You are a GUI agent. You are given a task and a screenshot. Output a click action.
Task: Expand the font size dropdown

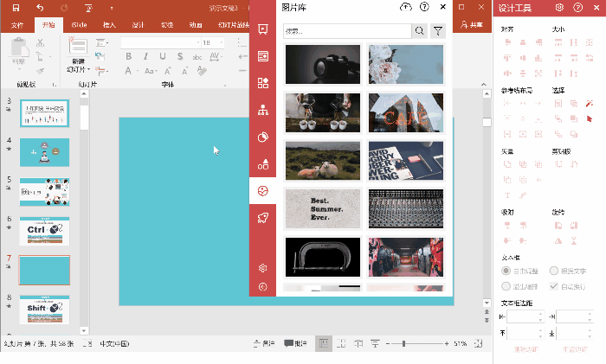(219, 42)
